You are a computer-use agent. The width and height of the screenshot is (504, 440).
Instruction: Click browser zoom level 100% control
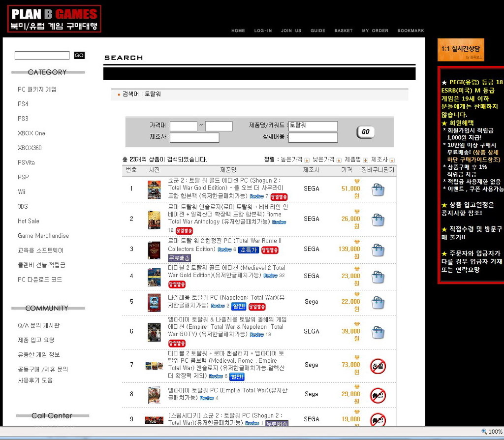[x=492, y=431]
